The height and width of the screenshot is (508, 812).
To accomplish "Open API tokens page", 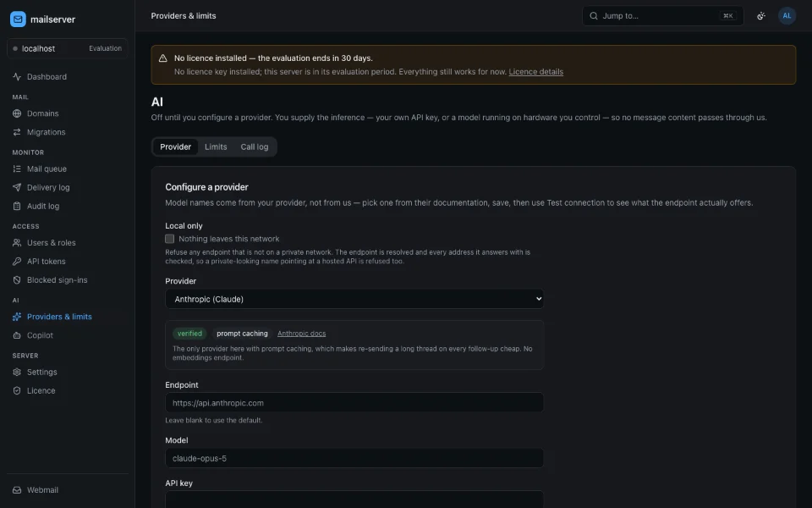I will tap(68, 262).
